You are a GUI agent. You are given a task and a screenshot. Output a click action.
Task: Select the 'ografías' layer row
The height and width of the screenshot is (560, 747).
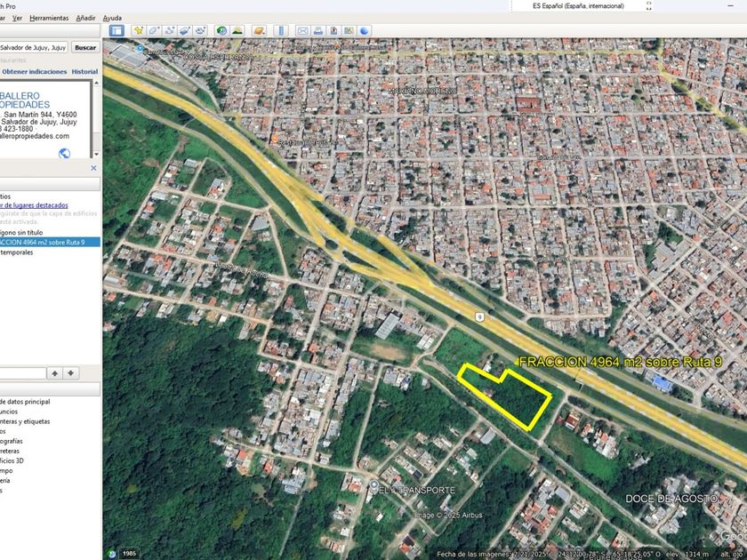(12, 441)
